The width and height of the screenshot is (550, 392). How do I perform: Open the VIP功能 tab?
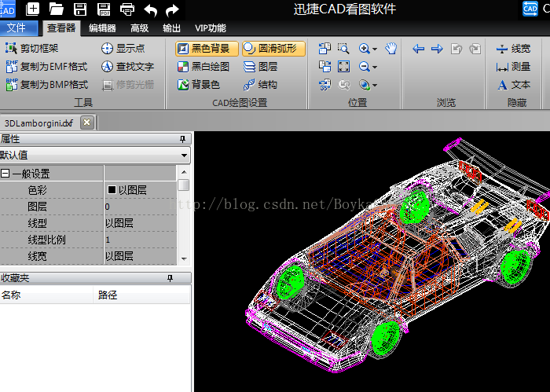pos(211,28)
